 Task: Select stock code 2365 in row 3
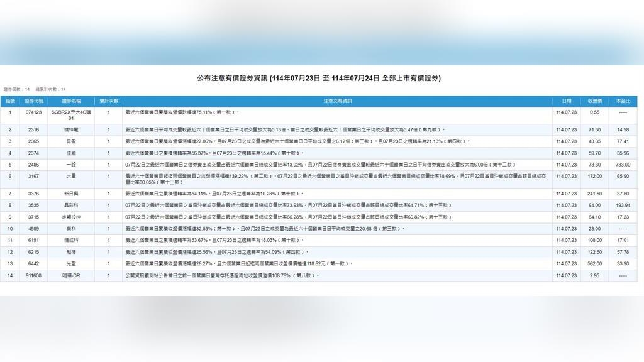pos(33,141)
